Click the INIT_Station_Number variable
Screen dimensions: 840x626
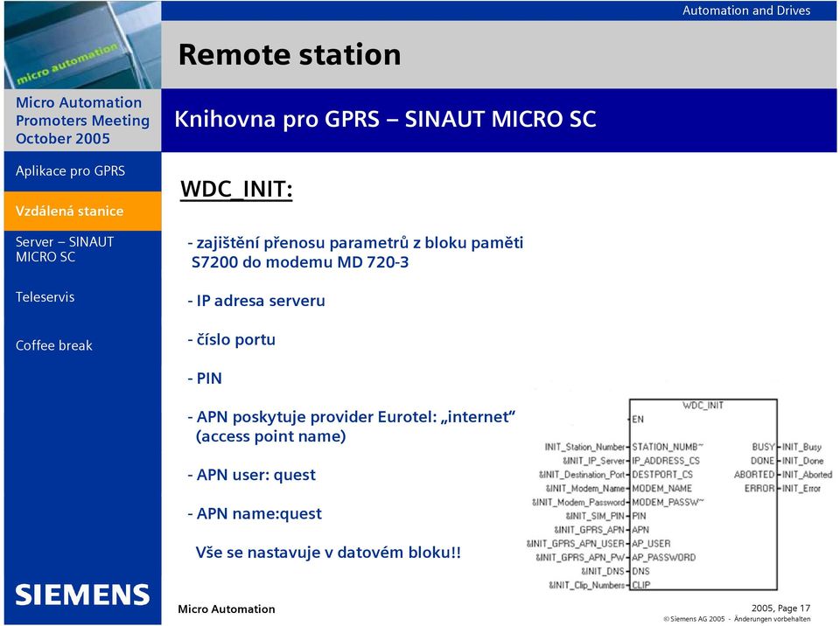[x=584, y=447]
